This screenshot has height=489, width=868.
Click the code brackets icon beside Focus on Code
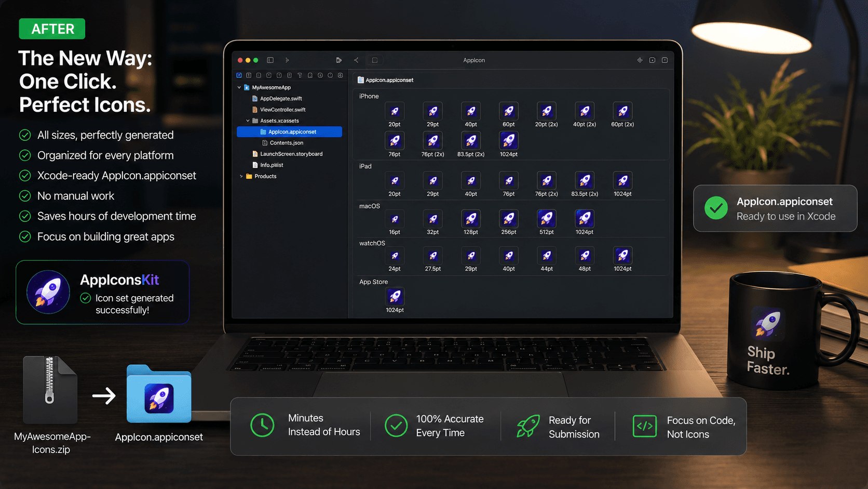point(645,426)
